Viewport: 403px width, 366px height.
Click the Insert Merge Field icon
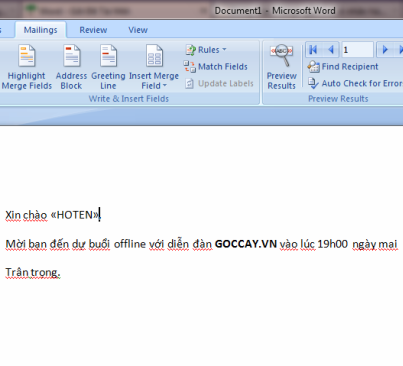pyautogui.click(x=154, y=56)
